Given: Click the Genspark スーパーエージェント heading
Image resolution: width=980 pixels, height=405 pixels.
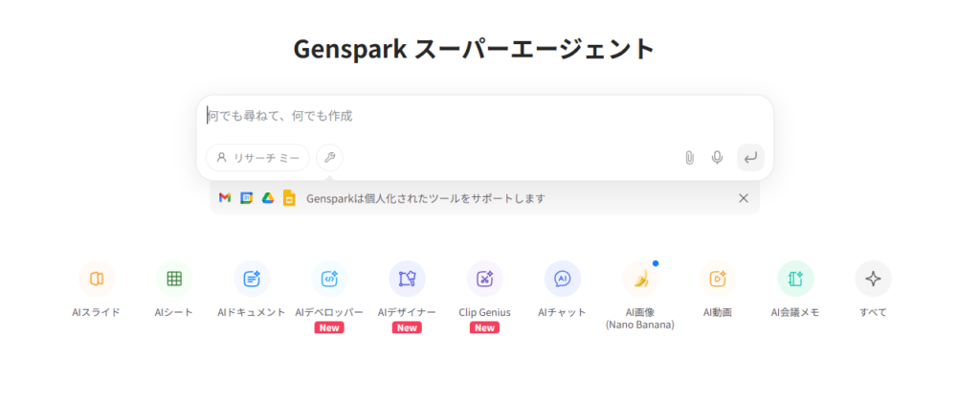Looking at the screenshot, I should tap(475, 50).
